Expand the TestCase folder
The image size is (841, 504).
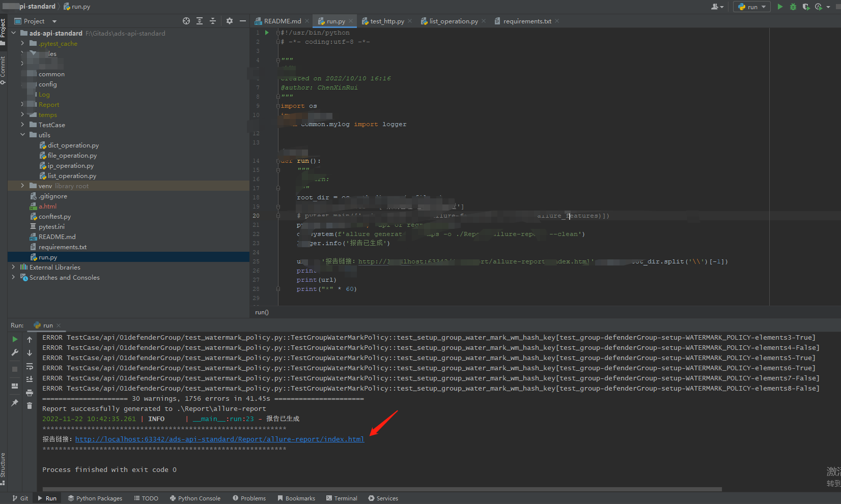tap(22, 125)
